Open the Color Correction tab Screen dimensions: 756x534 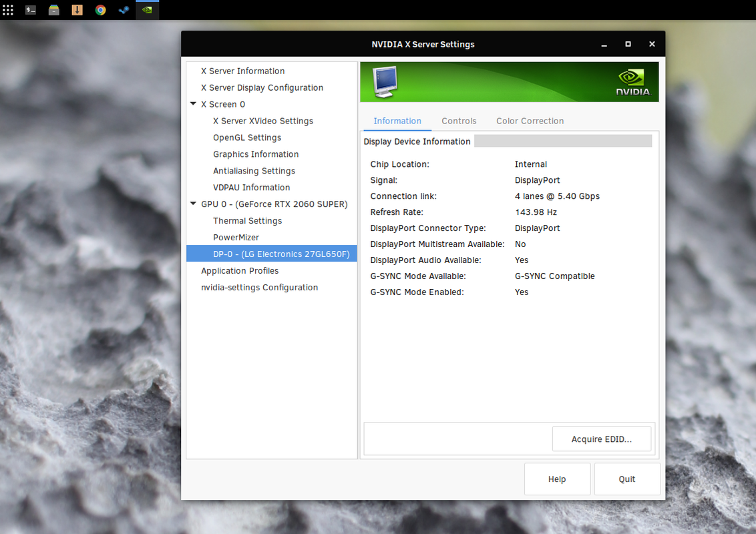coord(530,121)
